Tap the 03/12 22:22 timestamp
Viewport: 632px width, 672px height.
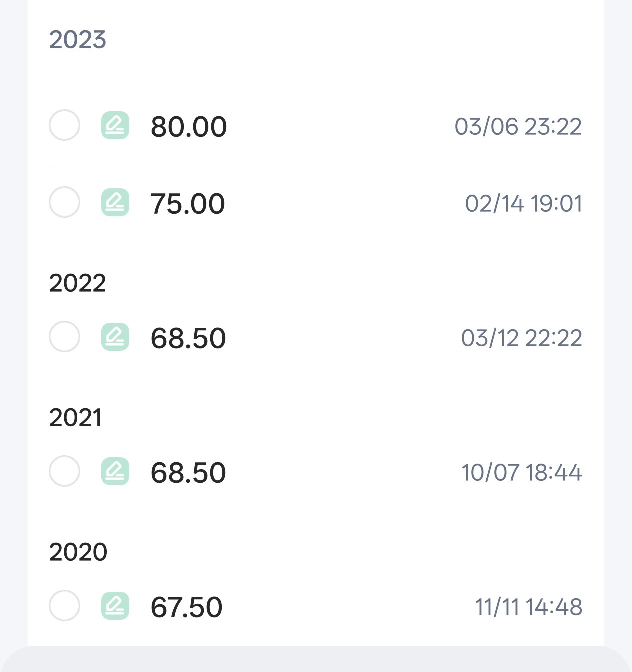click(x=522, y=338)
